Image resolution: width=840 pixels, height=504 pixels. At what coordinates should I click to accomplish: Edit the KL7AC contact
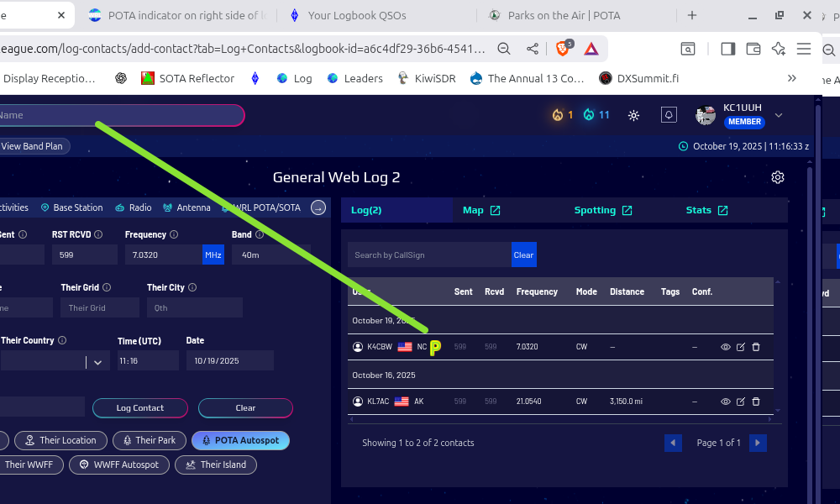740,402
